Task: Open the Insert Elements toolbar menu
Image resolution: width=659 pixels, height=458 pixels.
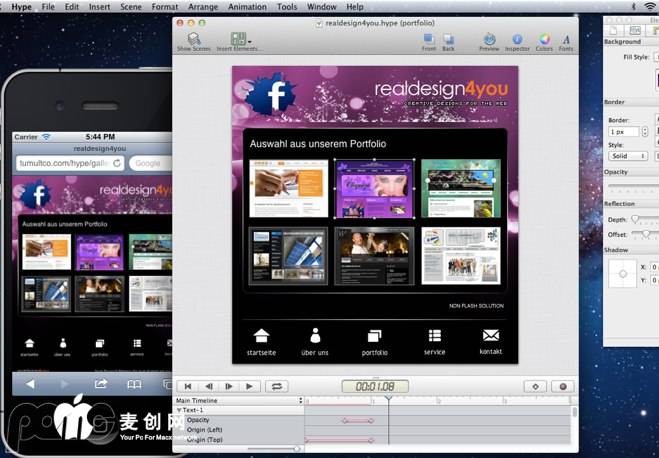Action: (238, 39)
